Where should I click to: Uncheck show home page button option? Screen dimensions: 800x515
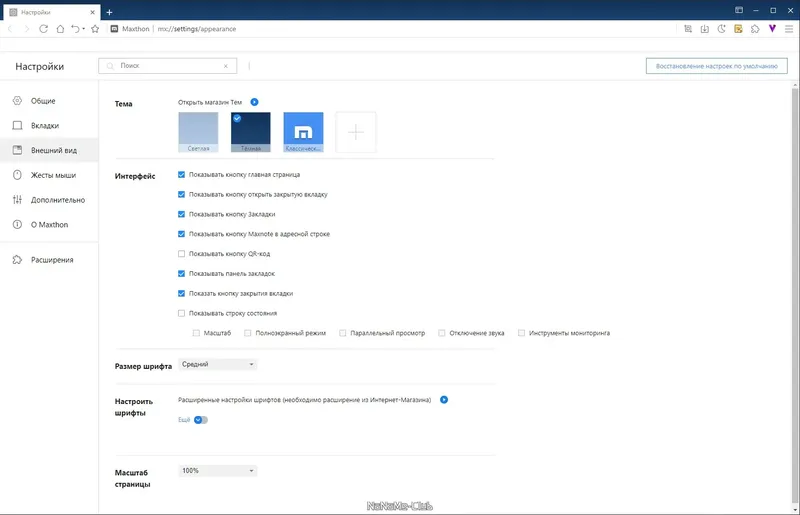coord(181,175)
